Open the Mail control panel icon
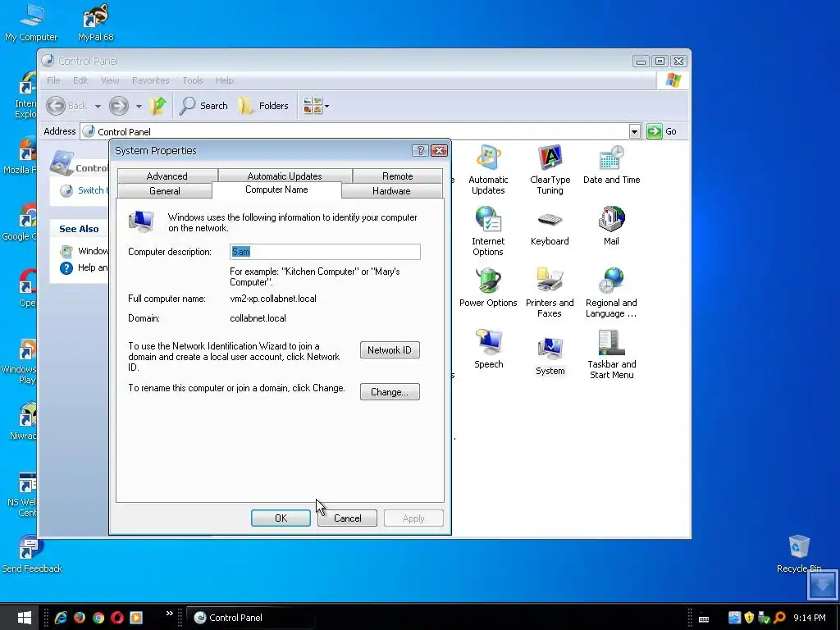 [x=611, y=226]
